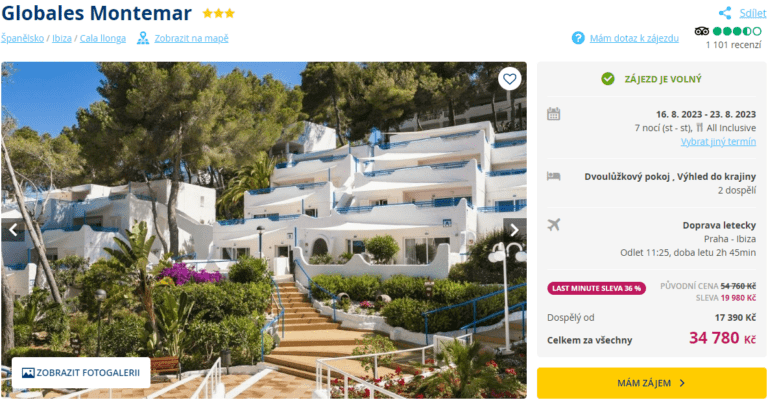Screen dimensions: 768x400
Task: Go to Cala llonga breadcrumb
Action: tap(103, 38)
